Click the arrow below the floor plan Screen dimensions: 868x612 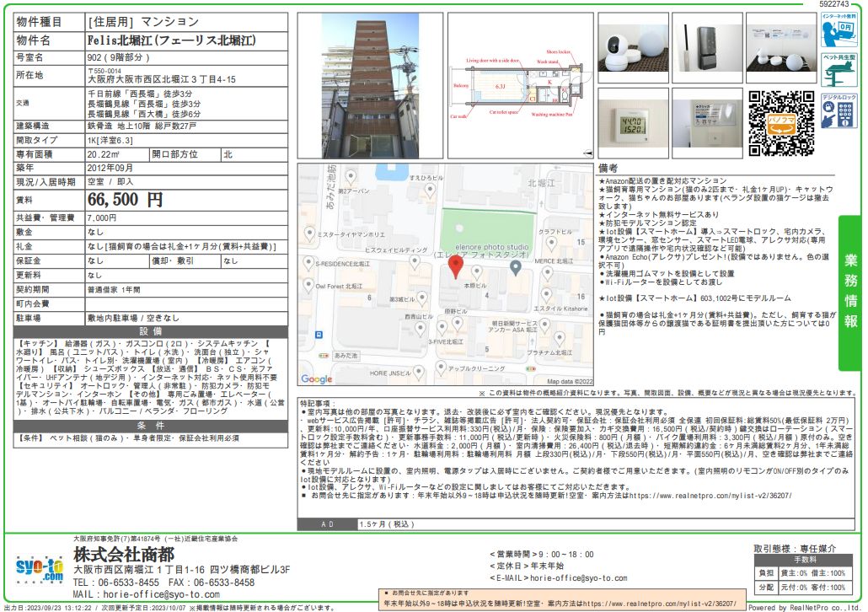point(588,153)
